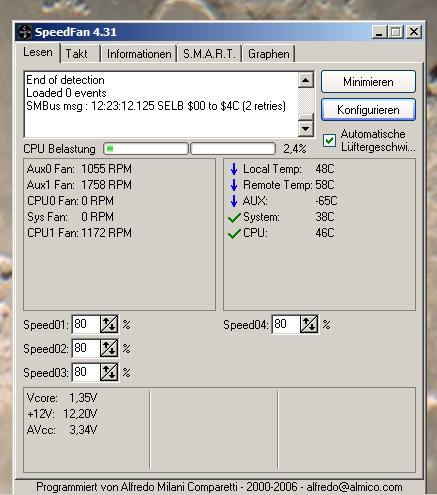Close the SpeedFan window
Image resolution: width=437 pixels, height=495 pixels.
pos(414,32)
